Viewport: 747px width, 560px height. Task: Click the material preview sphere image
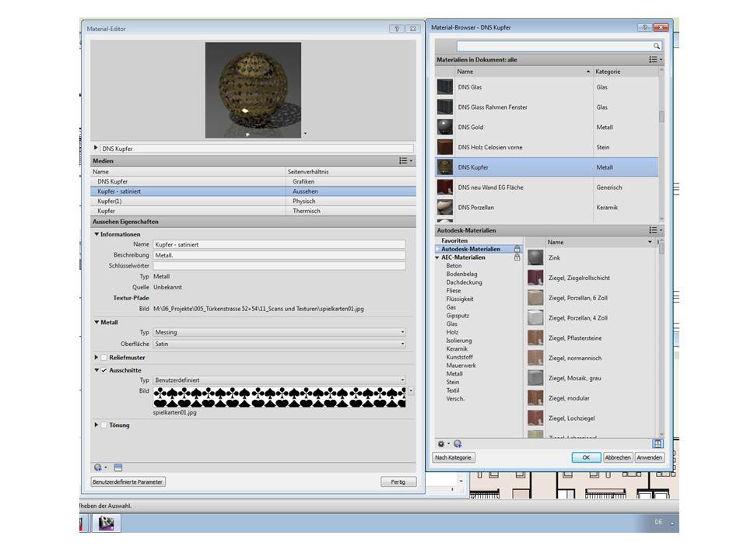pyautogui.click(x=253, y=90)
